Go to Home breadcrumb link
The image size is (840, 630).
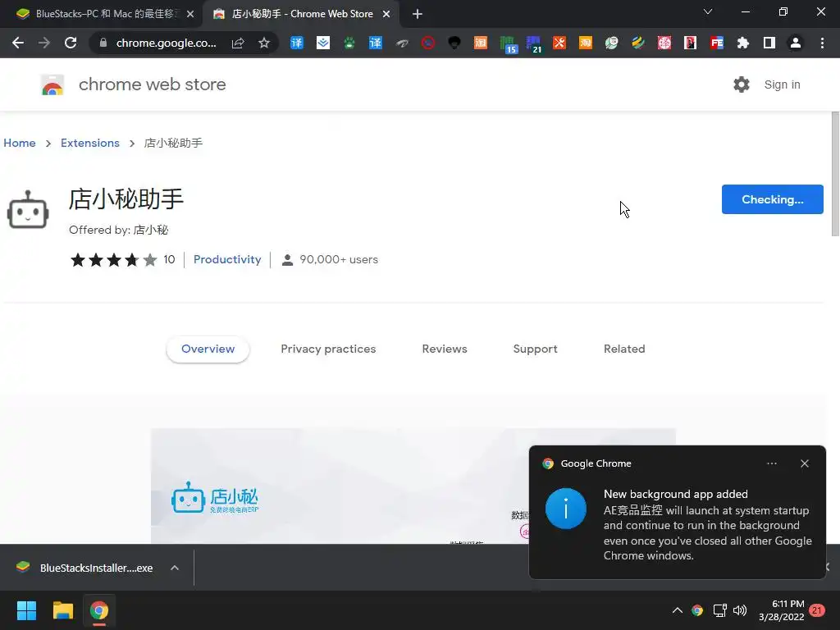pos(20,143)
